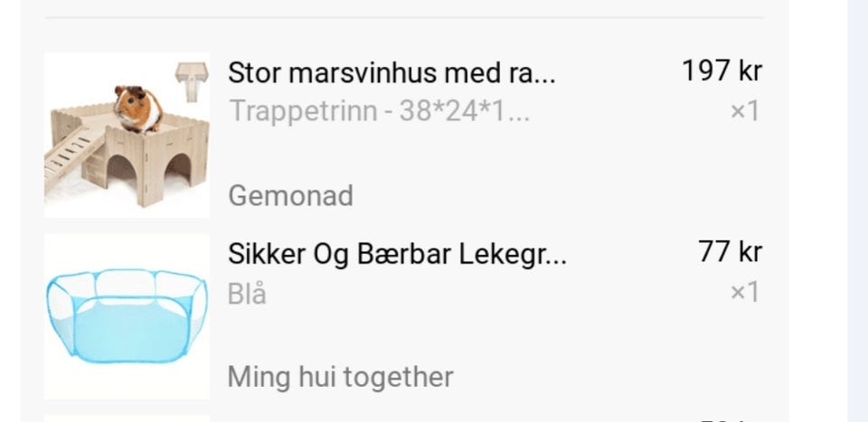868x422 pixels.
Task: Click the light strip on the right edge
Action: [x=857, y=211]
